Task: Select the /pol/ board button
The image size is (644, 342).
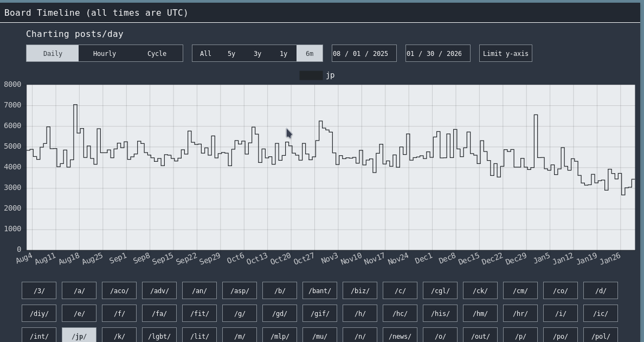Action: pos(601,336)
